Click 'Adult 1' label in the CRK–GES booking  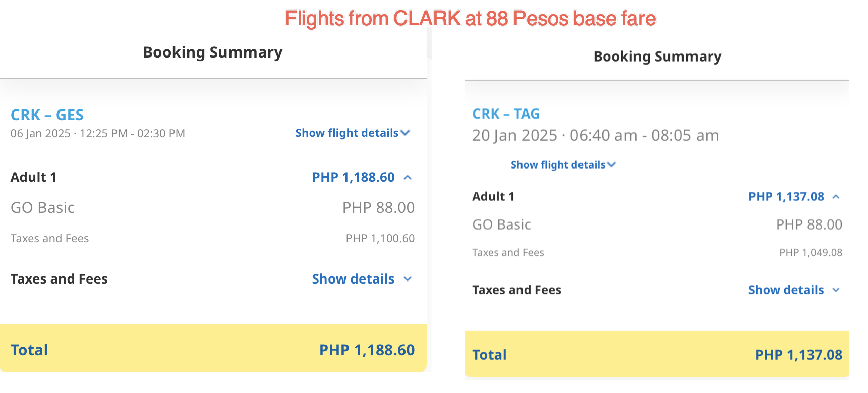point(33,177)
